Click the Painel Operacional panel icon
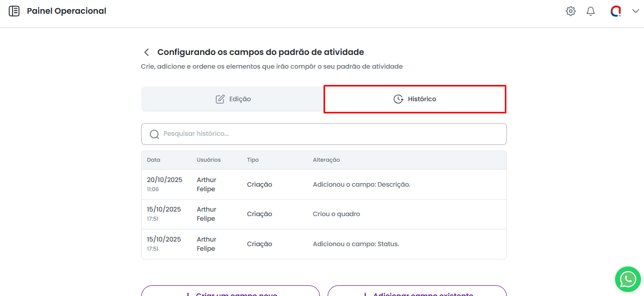Screen dimensions: 644x296 14,11
